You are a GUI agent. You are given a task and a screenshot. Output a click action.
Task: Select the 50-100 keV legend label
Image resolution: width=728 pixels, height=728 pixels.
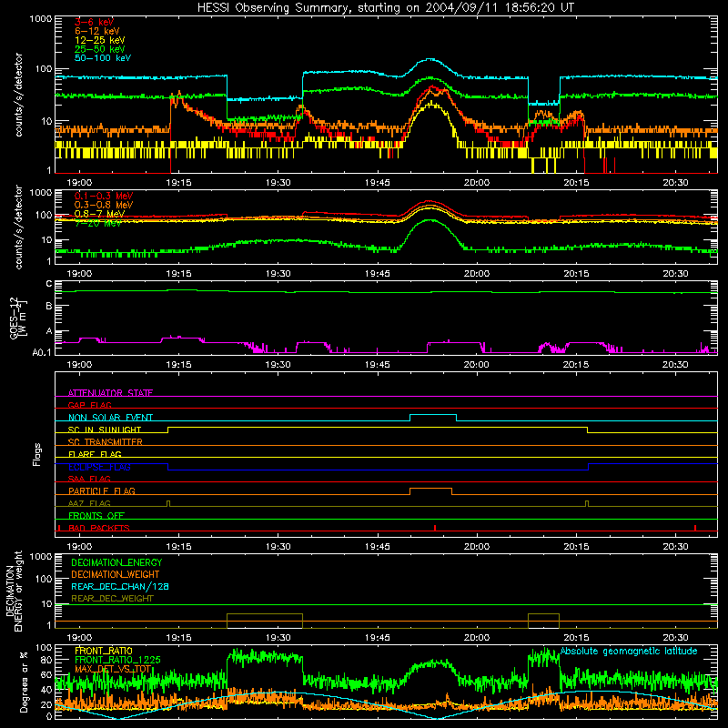click(x=103, y=58)
